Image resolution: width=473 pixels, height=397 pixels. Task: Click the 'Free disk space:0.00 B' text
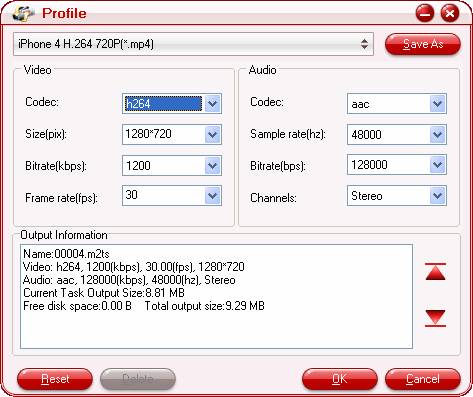(77, 306)
